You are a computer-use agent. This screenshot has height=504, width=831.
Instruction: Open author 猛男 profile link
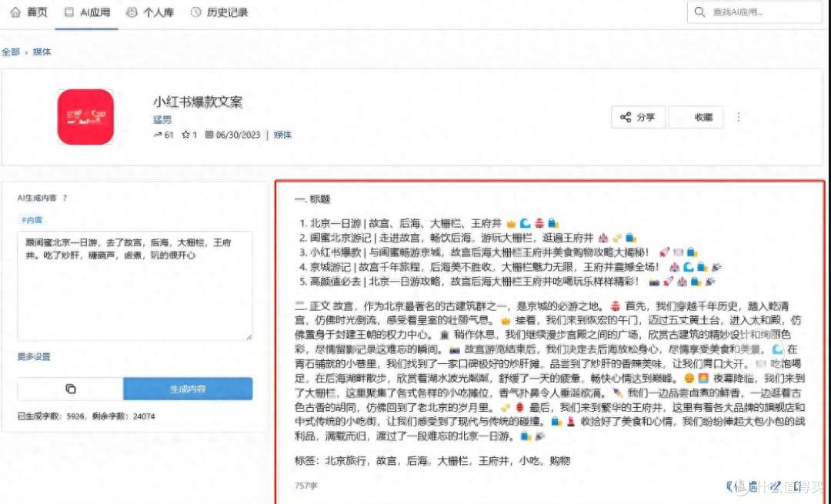pyautogui.click(x=162, y=120)
